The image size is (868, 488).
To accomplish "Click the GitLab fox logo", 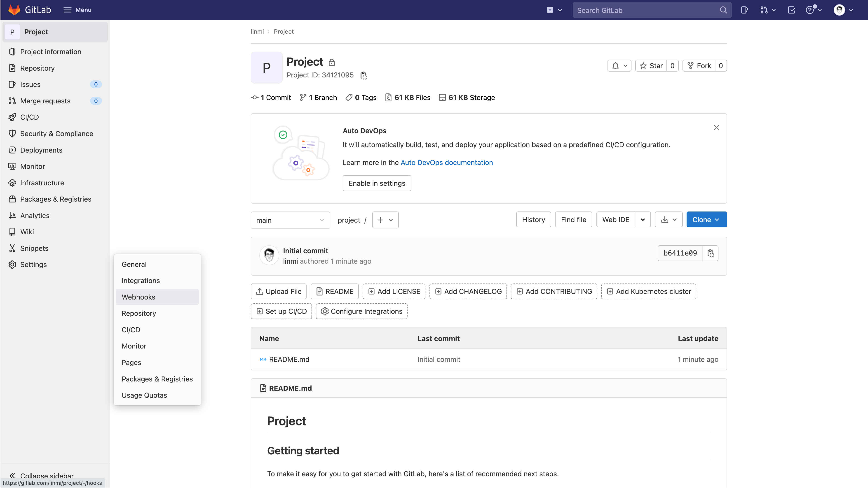I will click(x=14, y=10).
